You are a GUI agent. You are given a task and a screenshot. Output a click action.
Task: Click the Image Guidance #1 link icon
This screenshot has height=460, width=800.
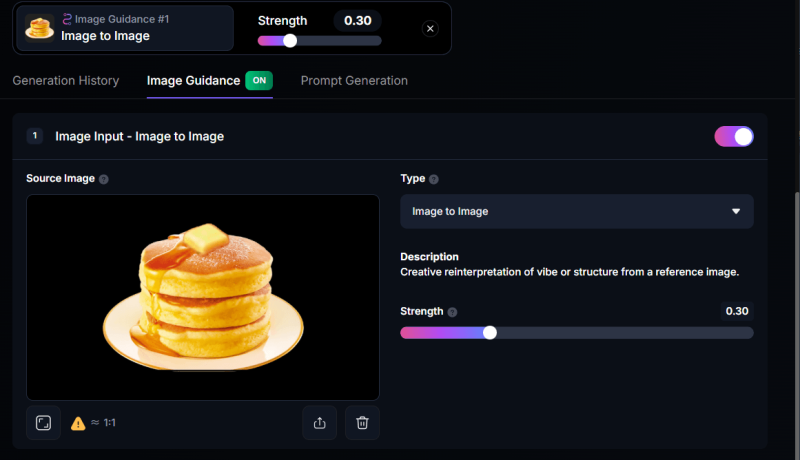tap(67, 19)
